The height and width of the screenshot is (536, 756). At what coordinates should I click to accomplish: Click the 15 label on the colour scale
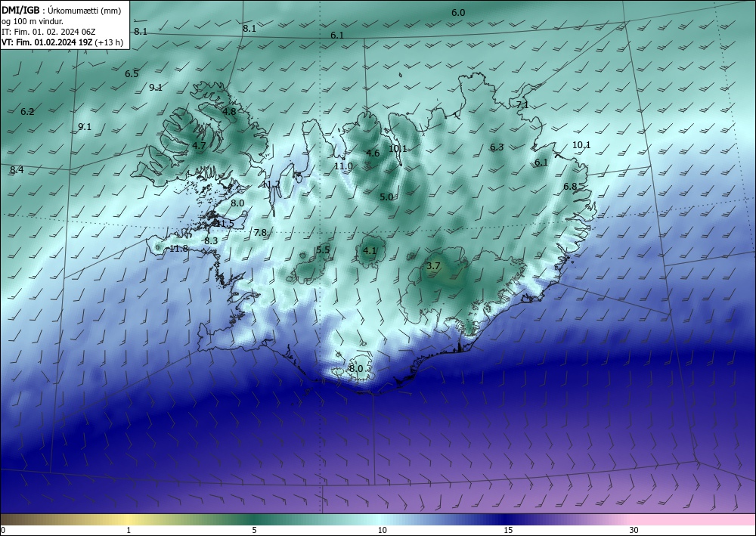[x=508, y=530]
